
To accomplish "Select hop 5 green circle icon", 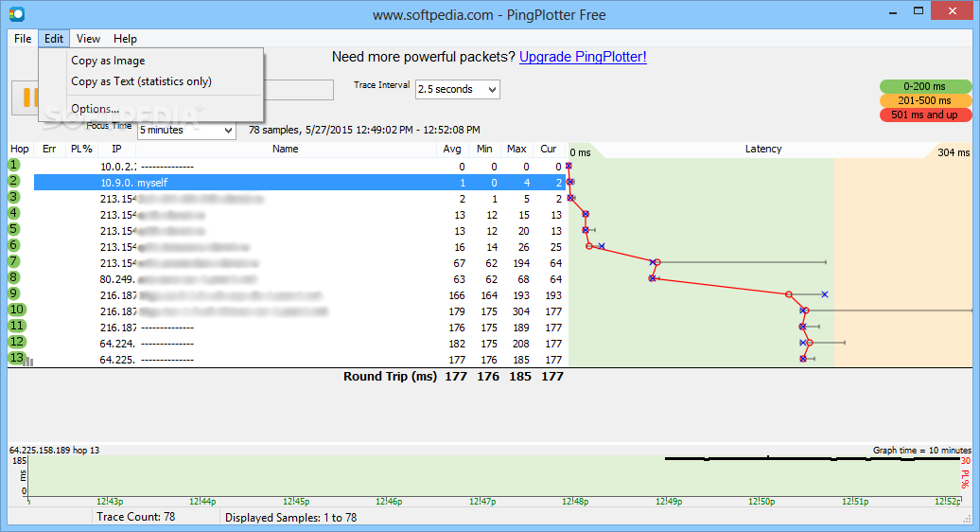I will coord(14,229).
